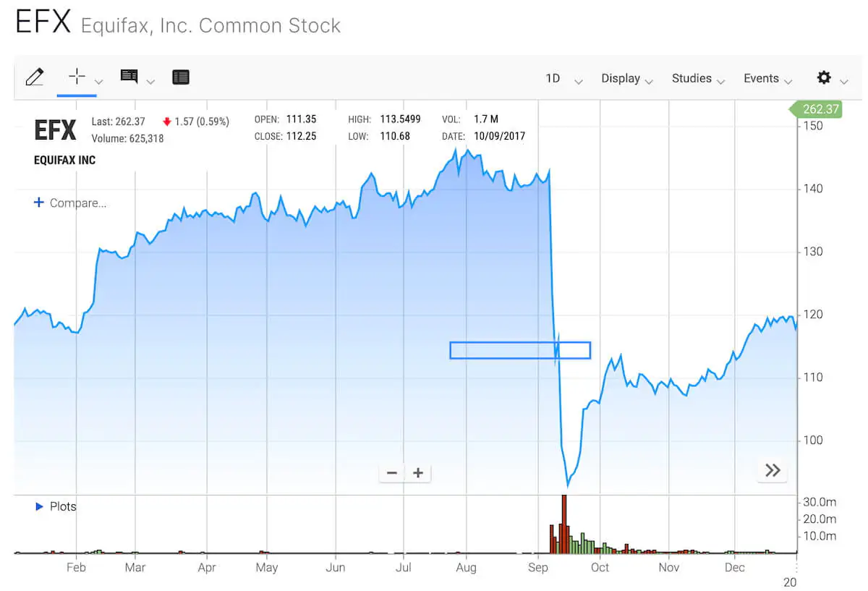This screenshot has width=868, height=591.
Task: Expand the annotation tool dropdown arrow
Action: coord(150,82)
